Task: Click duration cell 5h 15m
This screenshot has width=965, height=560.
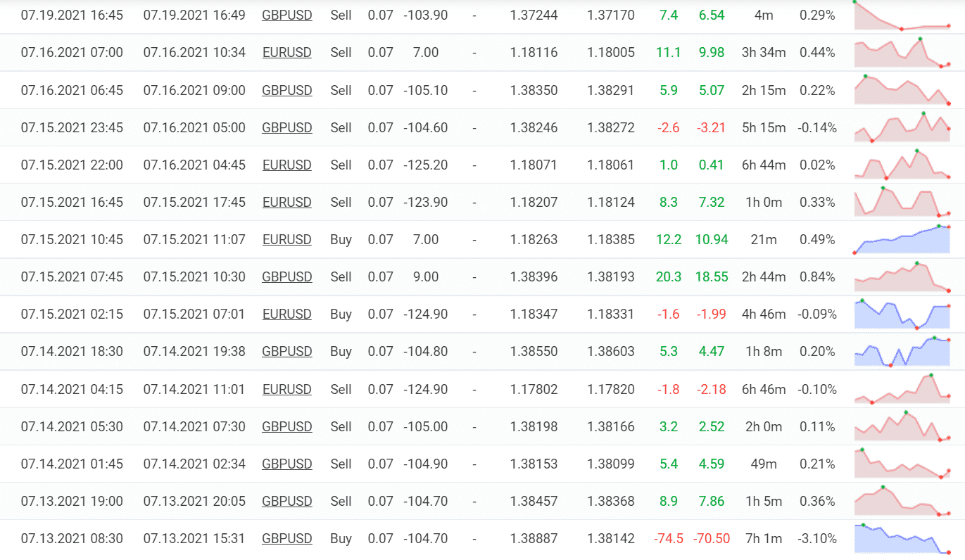Action: point(764,127)
